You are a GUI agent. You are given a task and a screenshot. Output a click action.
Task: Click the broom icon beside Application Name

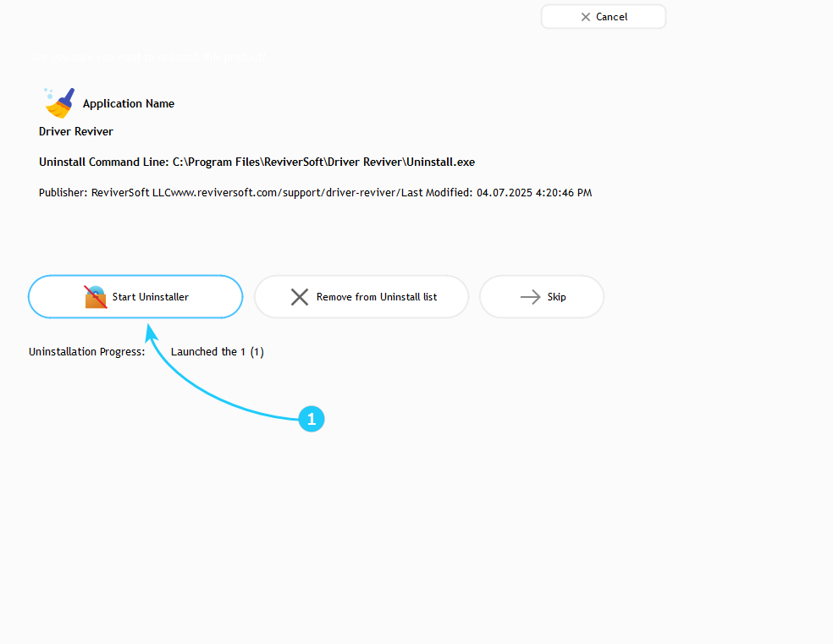click(59, 102)
